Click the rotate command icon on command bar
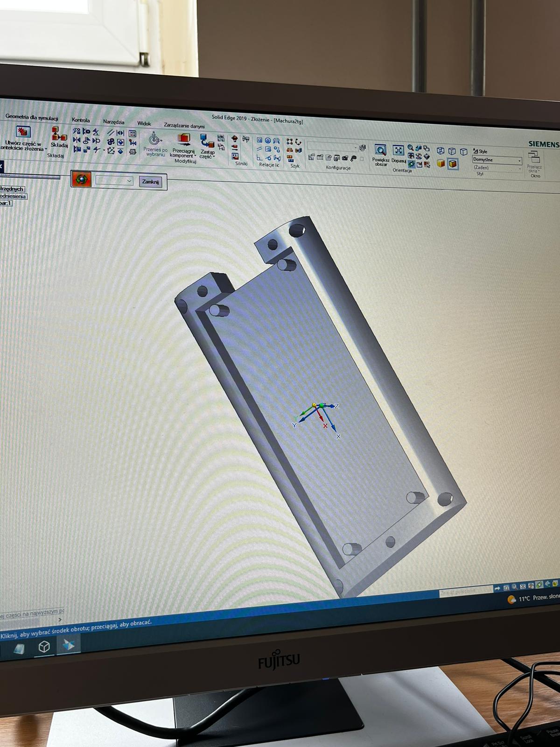This screenshot has width=560, height=747. pyautogui.click(x=82, y=179)
